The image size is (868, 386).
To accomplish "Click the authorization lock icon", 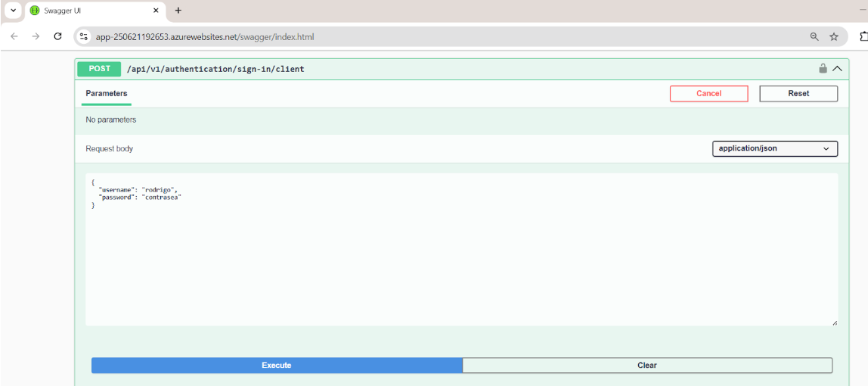I will coord(823,69).
